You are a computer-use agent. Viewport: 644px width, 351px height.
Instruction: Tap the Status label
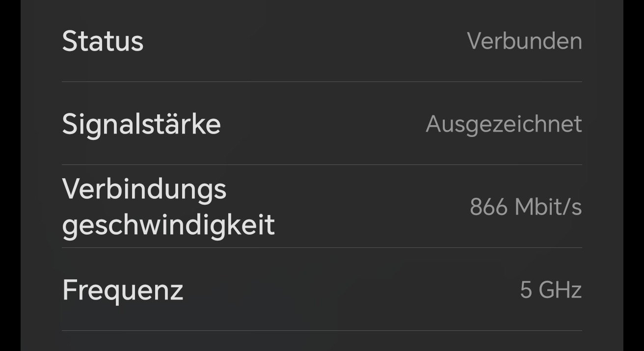[103, 41]
